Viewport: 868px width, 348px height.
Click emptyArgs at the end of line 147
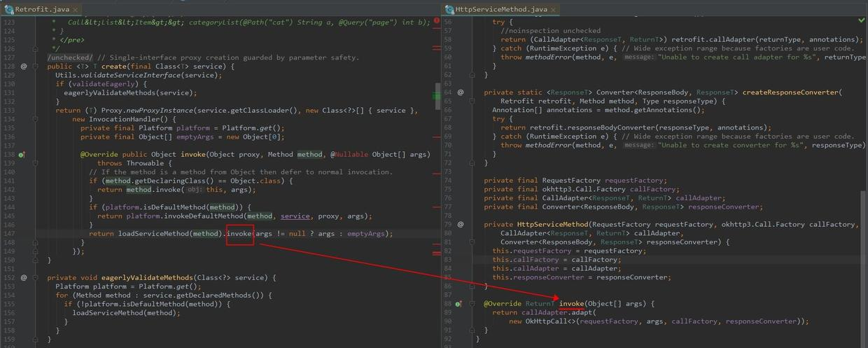[367, 234]
